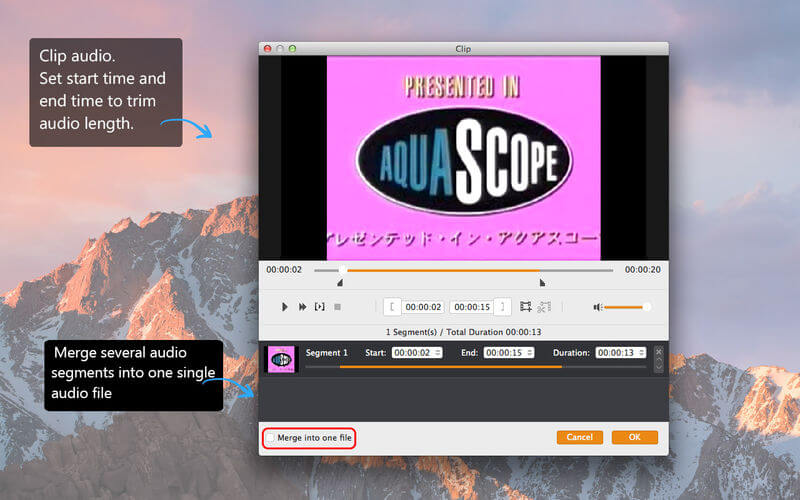The image size is (800, 500).
Task: Play the clip preview
Action: [285, 307]
